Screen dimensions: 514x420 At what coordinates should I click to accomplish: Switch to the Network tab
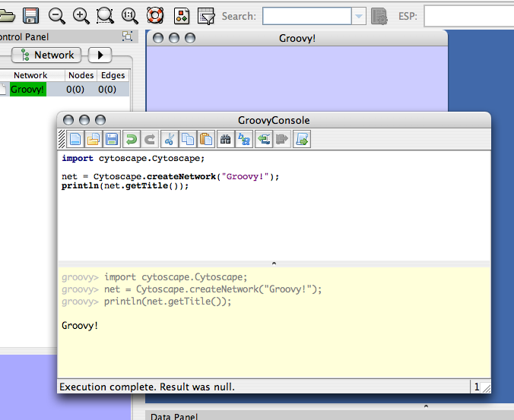48,55
